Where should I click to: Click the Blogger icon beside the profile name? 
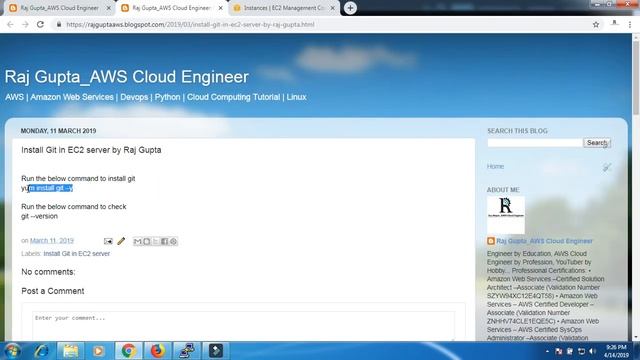[x=491, y=241]
